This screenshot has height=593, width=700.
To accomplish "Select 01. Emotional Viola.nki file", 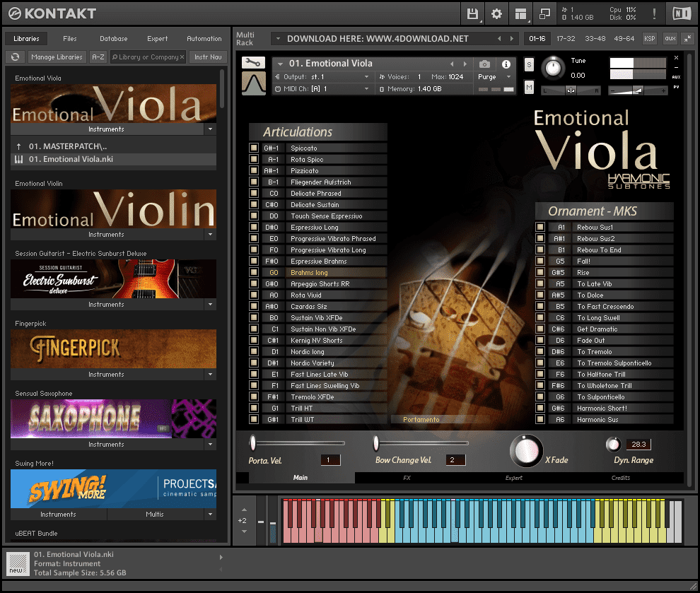I will pyautogui.click(x=113, y=159).
